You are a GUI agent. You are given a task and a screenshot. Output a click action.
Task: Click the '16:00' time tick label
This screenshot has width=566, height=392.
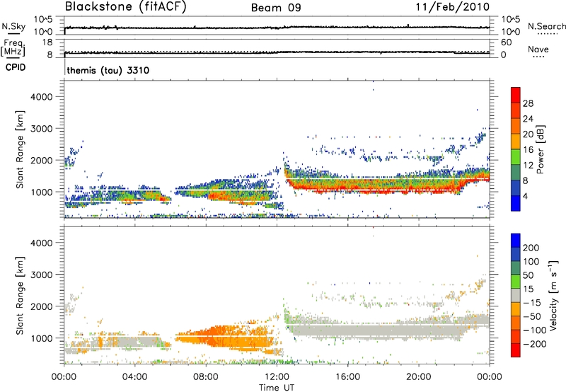347,377
